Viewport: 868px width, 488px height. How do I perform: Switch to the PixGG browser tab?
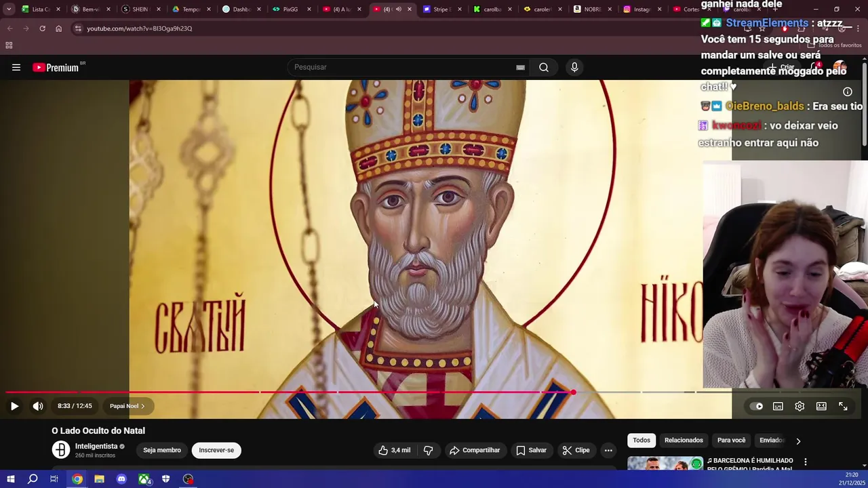292,9
